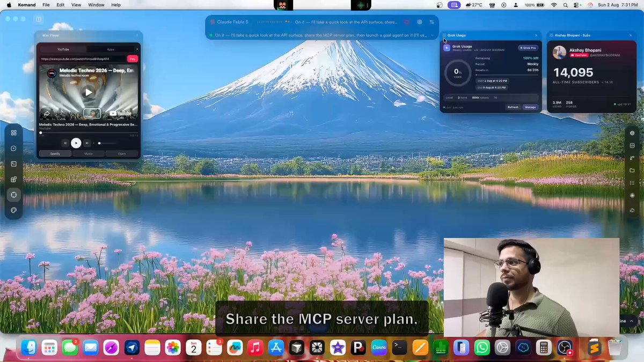Toggle the sidebar panel icon beside window controls
The image size is (644, 362).
39,19
